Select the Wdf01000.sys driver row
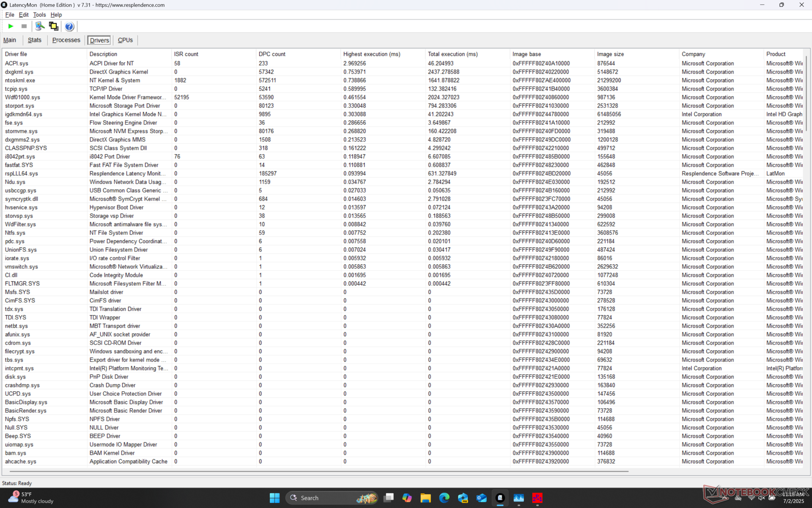812x508 pixels. tap(403, 97)
